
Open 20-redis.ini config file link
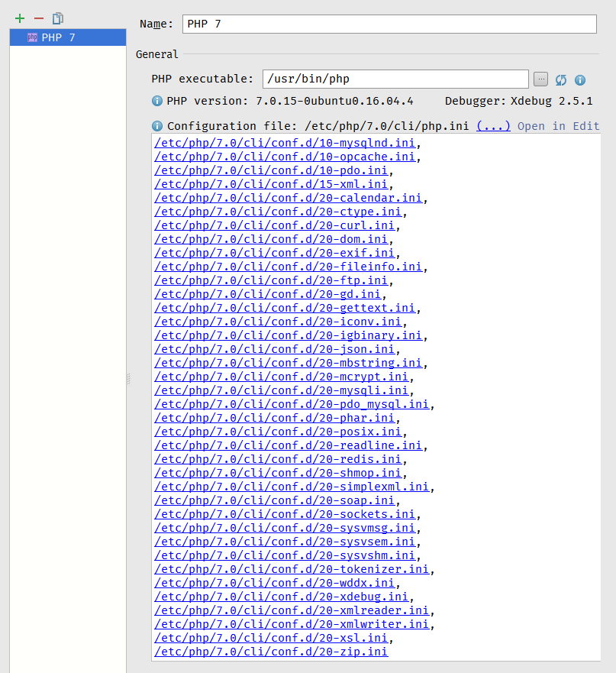278,459
